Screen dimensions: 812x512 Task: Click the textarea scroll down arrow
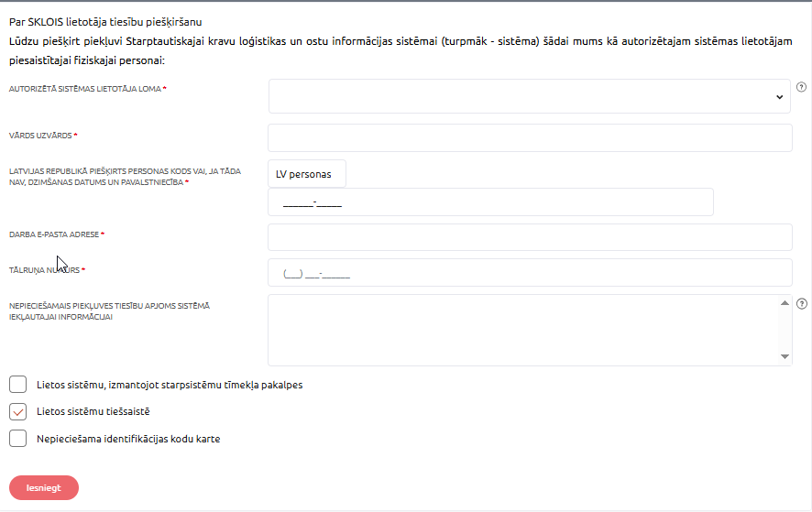click(x=785, y=357)
